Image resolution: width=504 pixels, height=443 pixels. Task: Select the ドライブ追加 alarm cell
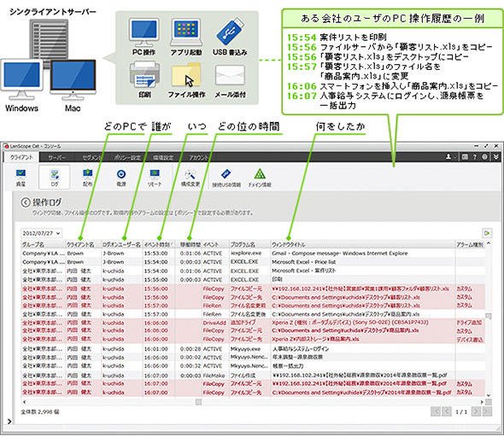[469, 323]
